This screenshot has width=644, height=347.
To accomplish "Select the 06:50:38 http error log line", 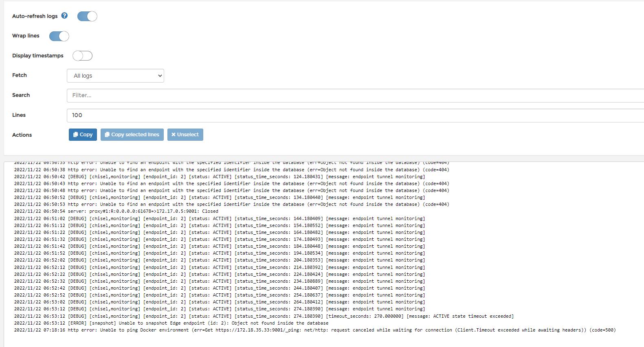I will (x=232, y=170).
